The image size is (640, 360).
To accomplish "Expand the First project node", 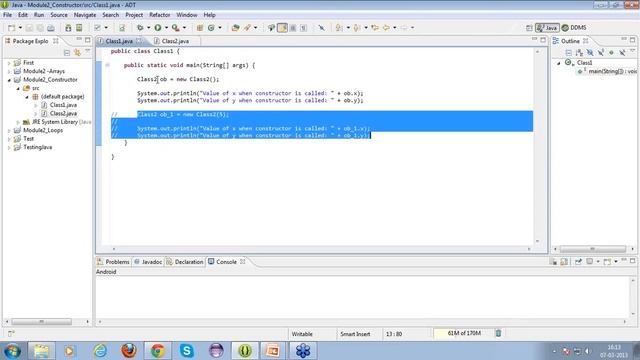I will tap(9, 63).
